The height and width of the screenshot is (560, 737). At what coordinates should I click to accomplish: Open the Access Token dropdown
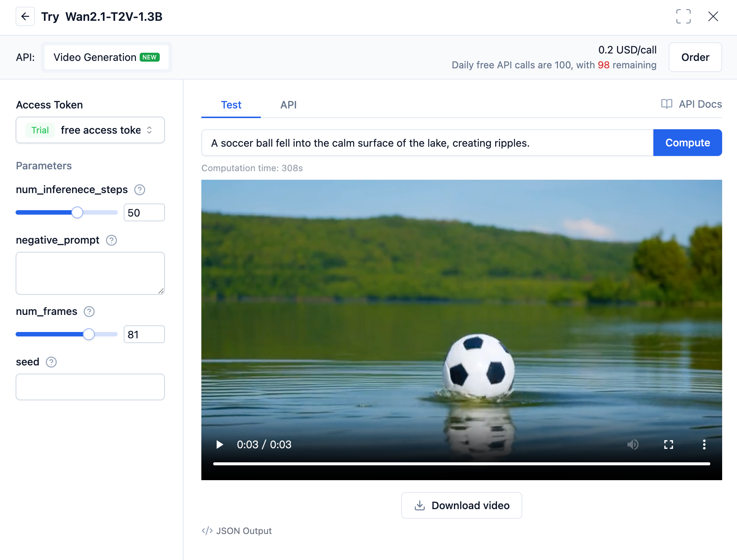coord(90,130)
